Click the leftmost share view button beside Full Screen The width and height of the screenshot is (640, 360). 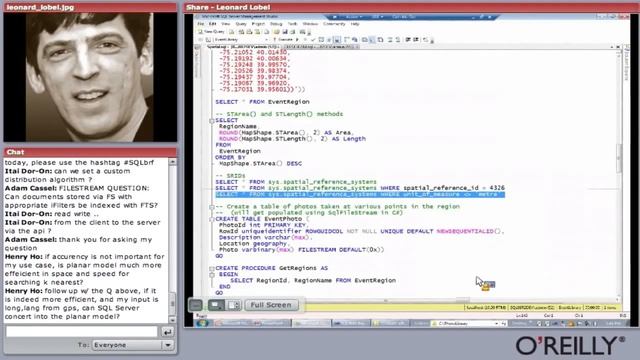point(196,305)
